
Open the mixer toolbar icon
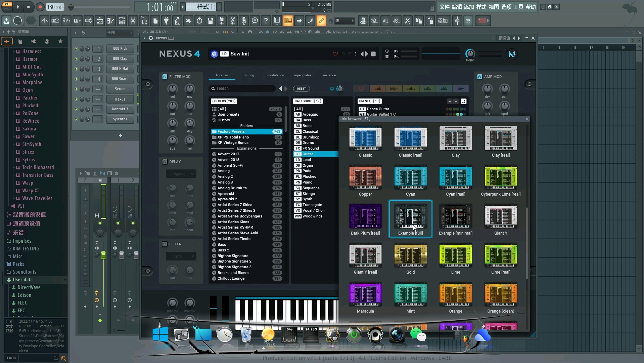point(133,21)
